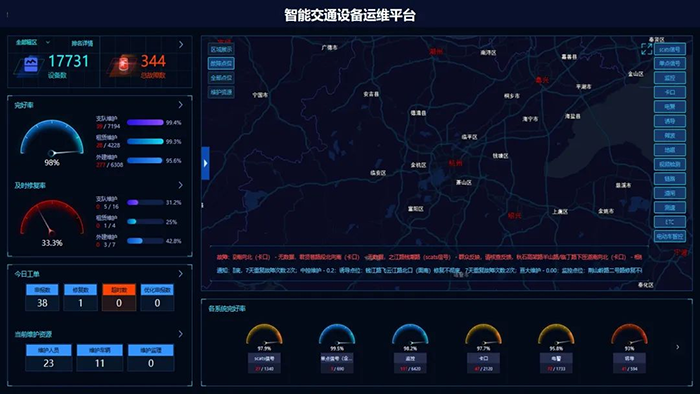Screen dimensions: 700x394
Task: Click the 修复数 work order tile showing 1
Action: pos(80,297)
